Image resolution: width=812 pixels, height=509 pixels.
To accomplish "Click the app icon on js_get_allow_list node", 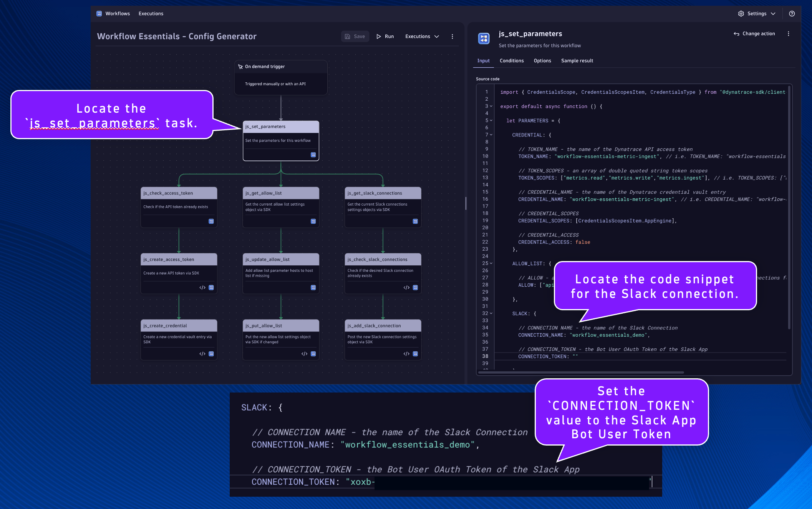I will 313,221.
